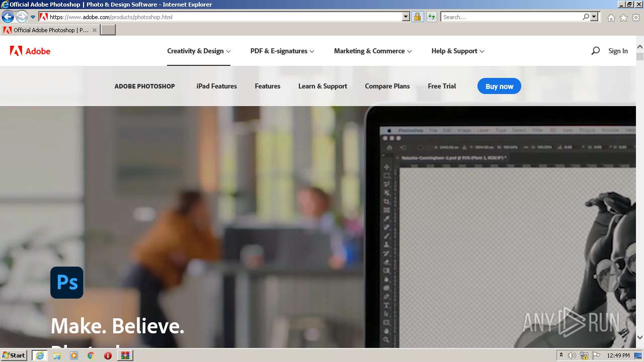
Task: Open the Tools gear icon
Action: (x=636, y=17)
